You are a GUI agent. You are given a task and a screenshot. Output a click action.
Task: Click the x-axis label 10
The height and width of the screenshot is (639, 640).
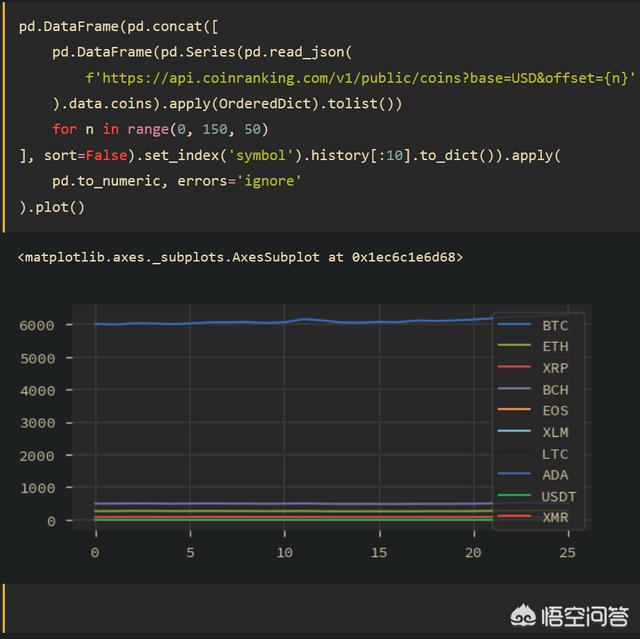[284, 552]
